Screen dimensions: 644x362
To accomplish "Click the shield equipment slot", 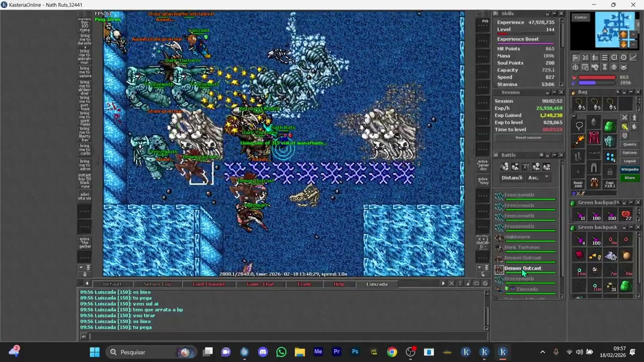I will (x=610, y=141).
